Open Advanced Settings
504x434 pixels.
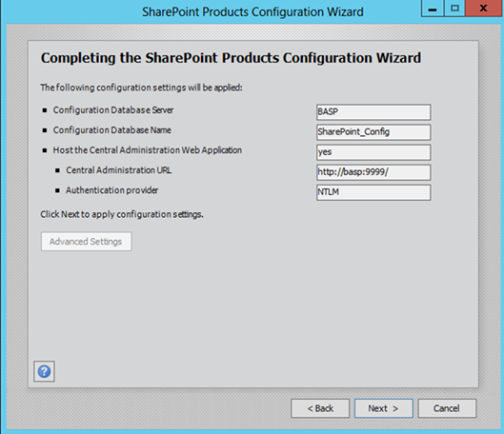[86, 242]
